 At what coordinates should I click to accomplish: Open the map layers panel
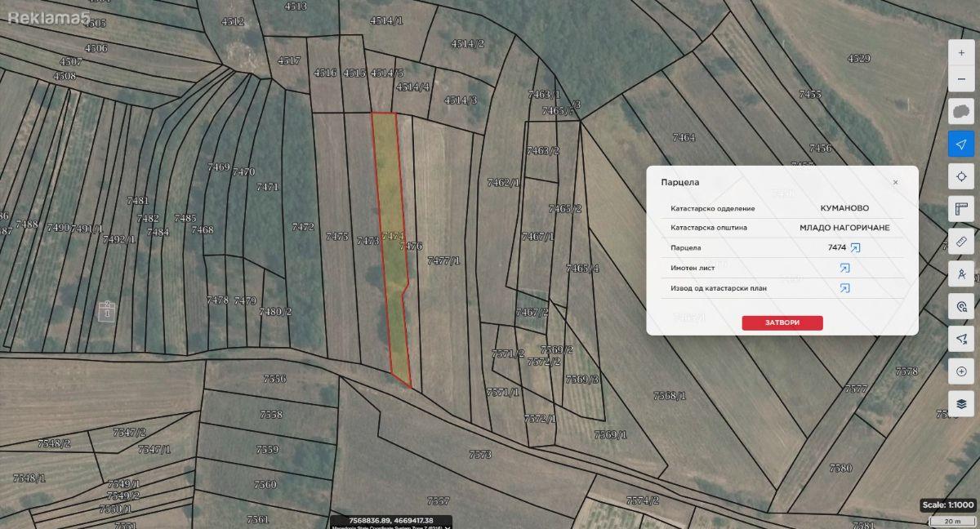pyautogui.click(x=961, y=403)
